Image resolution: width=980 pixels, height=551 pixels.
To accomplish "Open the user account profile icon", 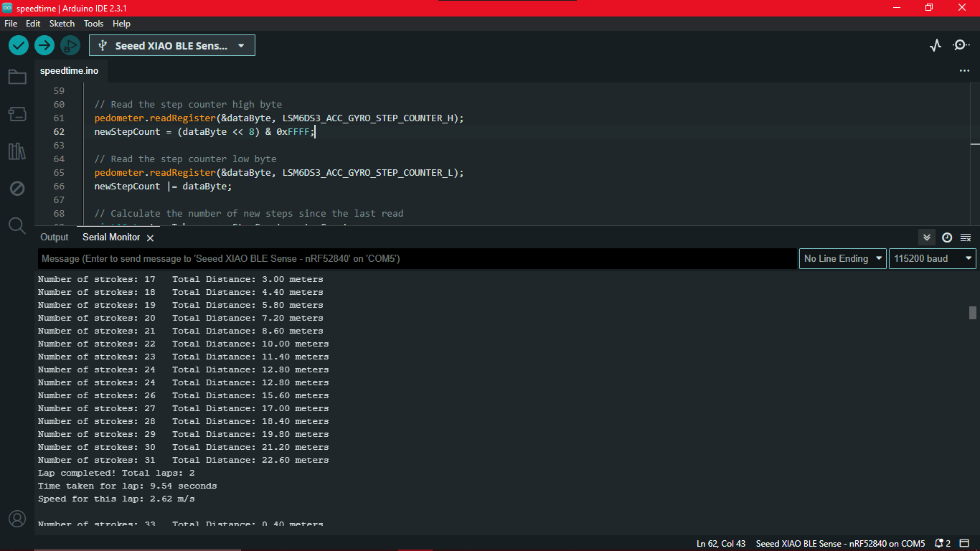I will [x=17, y=518].
